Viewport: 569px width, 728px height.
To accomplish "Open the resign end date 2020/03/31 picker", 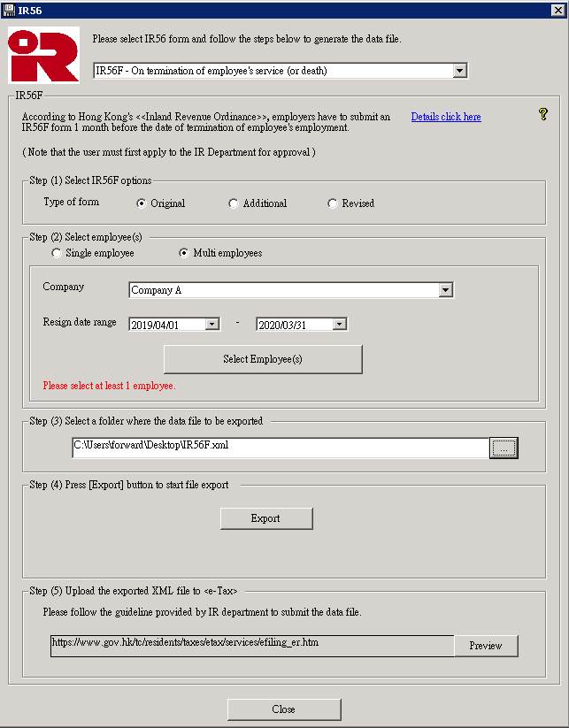I will click(339, 325).
